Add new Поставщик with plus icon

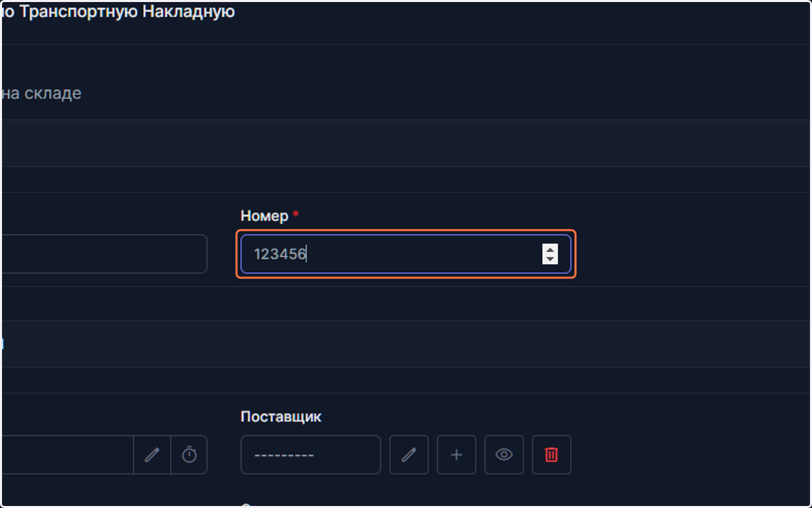(457, 454)
